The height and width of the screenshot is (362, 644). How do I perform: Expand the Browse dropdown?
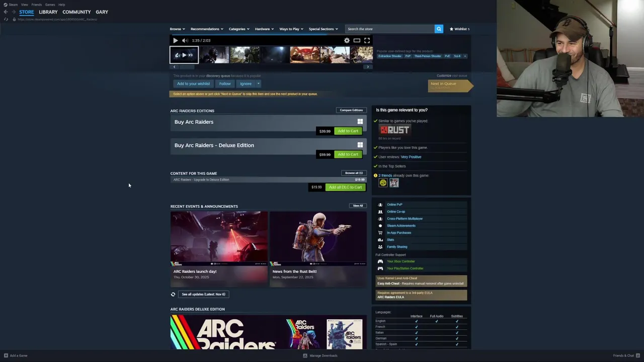[178, 29]
